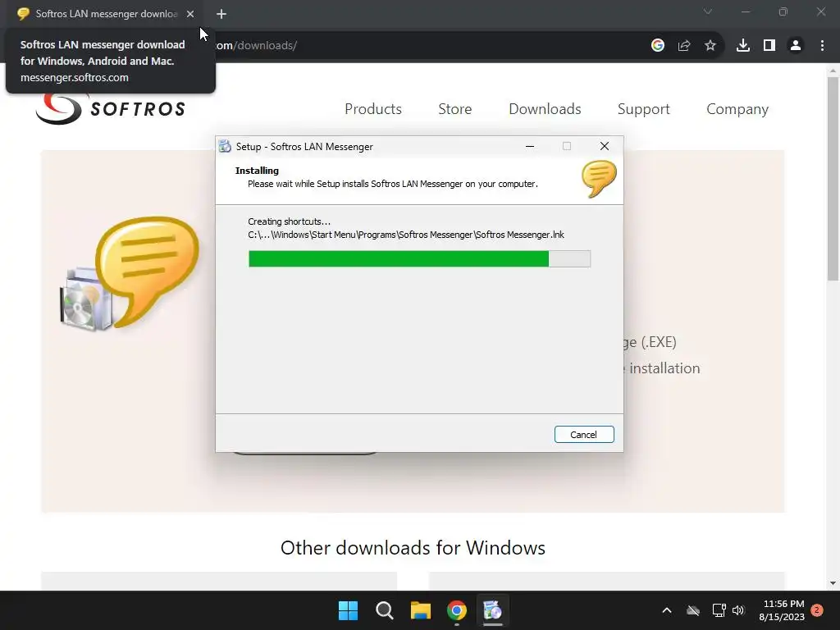Click the yellow speech bubble icon in setup

[x=599, y=179]
